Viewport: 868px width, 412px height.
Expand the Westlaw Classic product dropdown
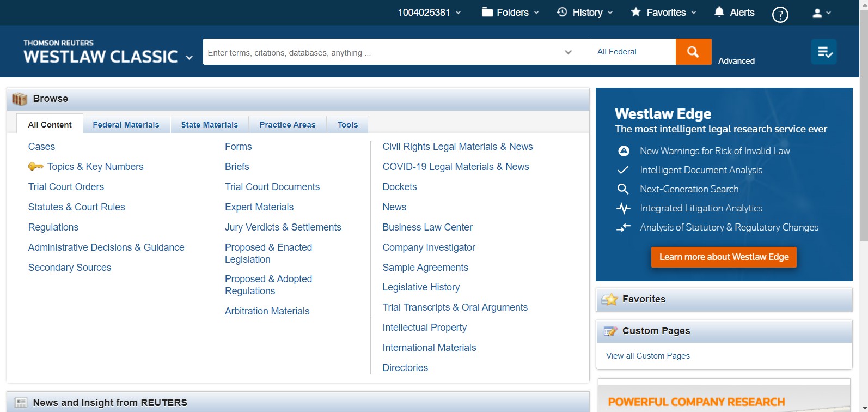[x=189, y=57]
